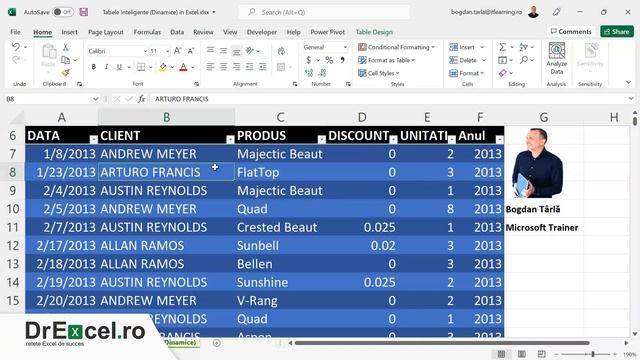Image resolution: width=640 pixels, height=360 pixels.
Task: Open the Comments button
Action: point(571,31)
